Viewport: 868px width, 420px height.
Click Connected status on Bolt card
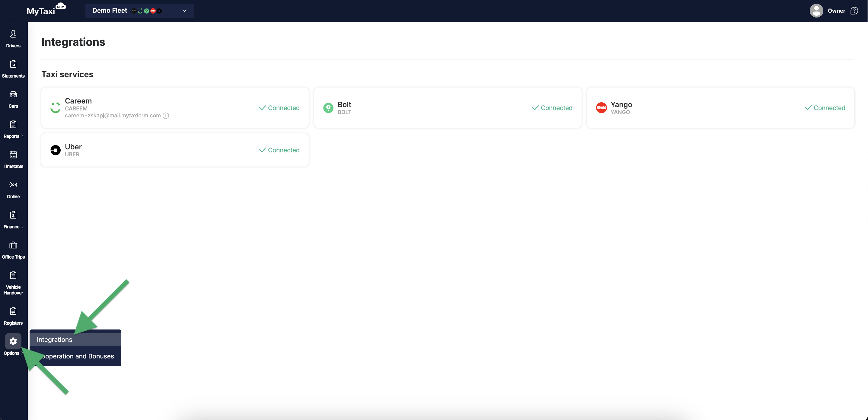point(552,108)
